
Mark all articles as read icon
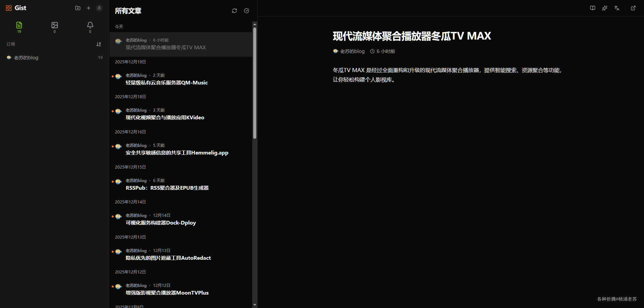[247, 11]
